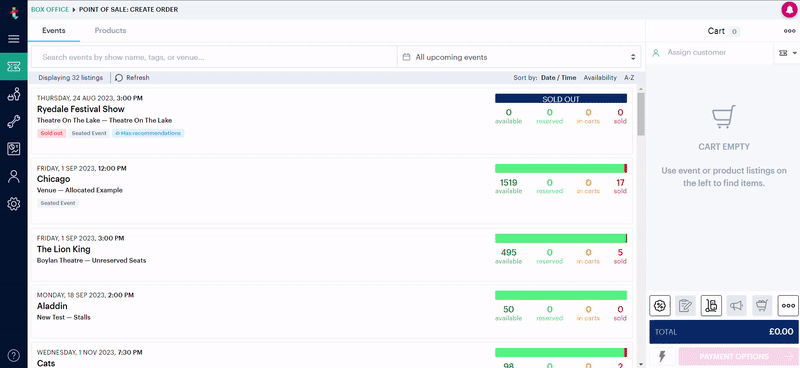Sort listings A-Z
The width and height of the screenshot is (800, 368).
click(629, 78)
